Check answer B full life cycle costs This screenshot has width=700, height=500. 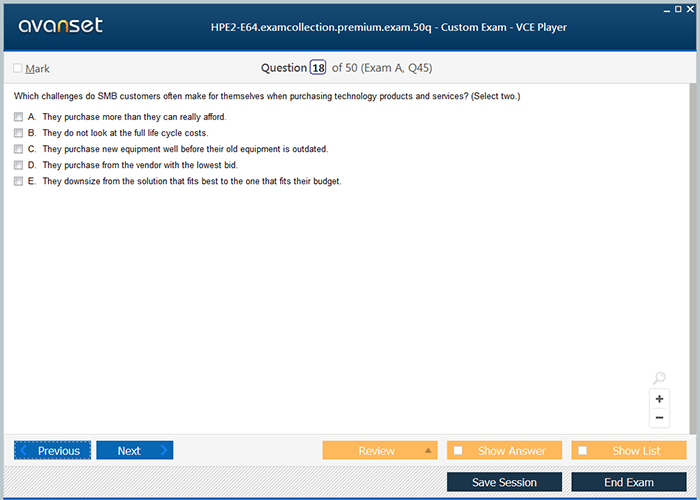click(18, 133)
